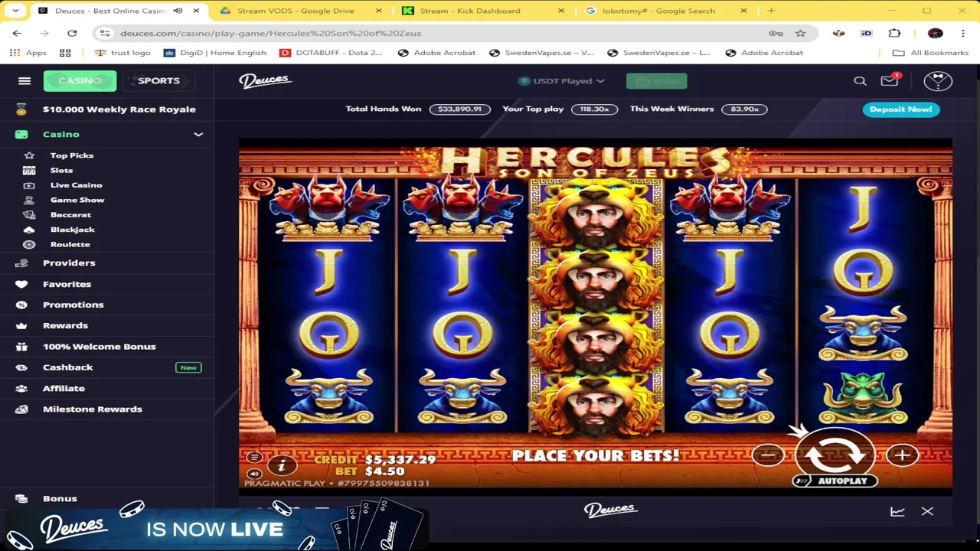View site information icon in address bar

tap(105, 33)
